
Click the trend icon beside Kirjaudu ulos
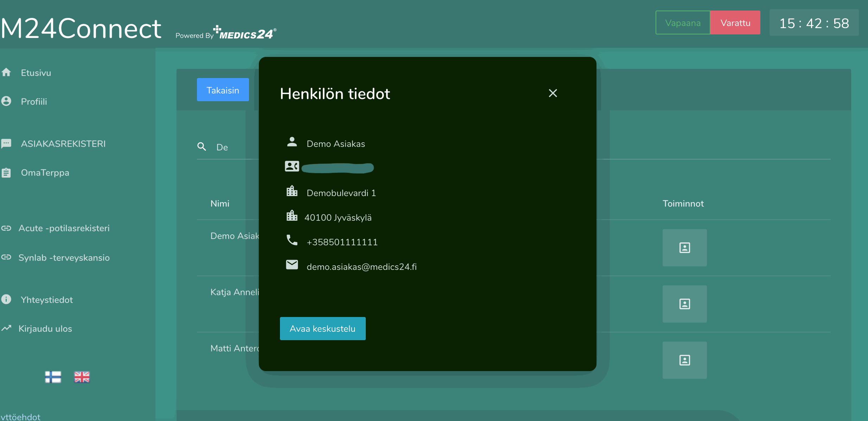(6, 328)
